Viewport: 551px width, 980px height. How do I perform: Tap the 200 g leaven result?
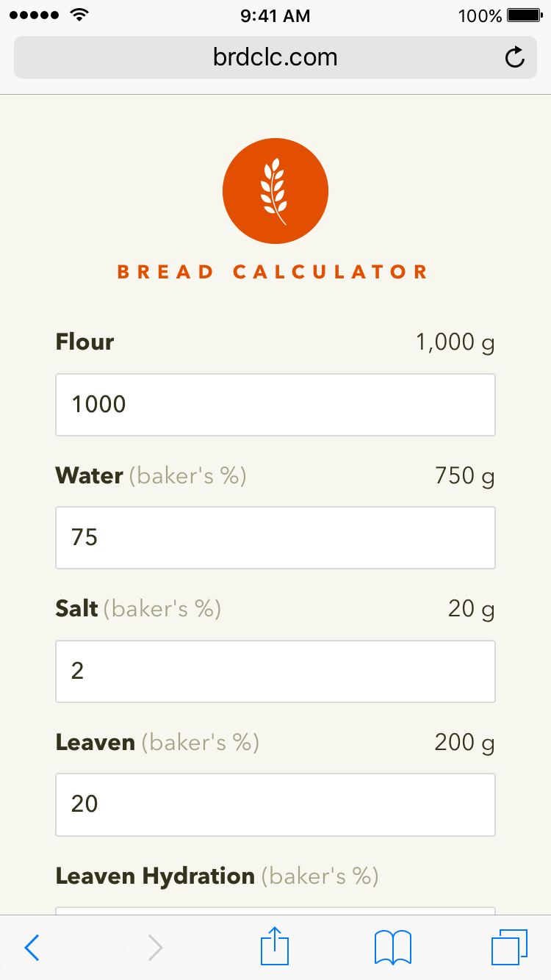(464, 743)
